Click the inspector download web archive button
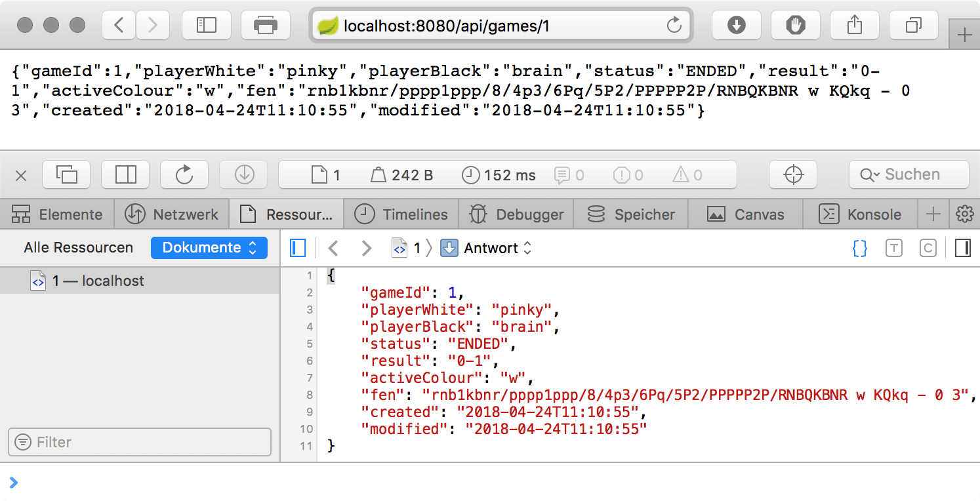The height and width of the screenshot is (501, 980). (x=243, y=174)
